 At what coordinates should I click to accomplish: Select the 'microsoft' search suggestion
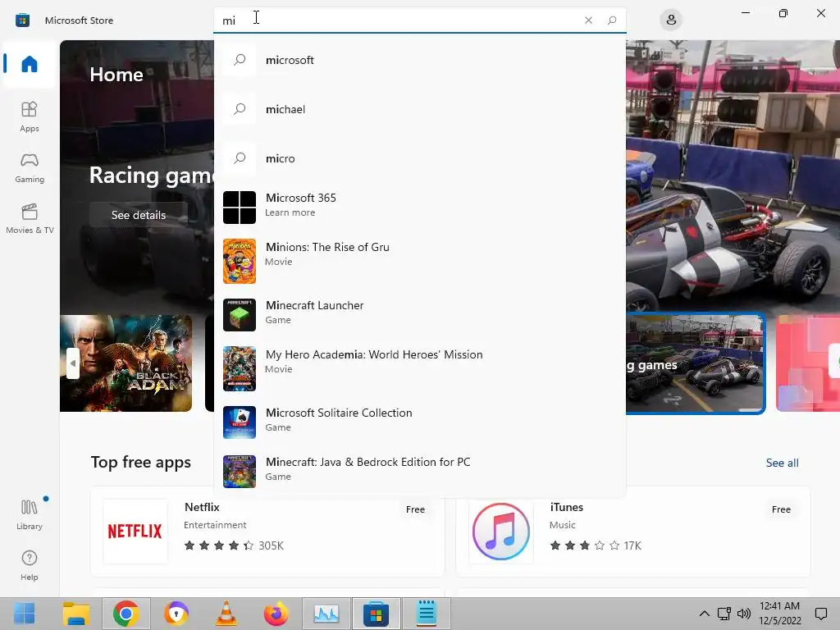coord(419,60)
